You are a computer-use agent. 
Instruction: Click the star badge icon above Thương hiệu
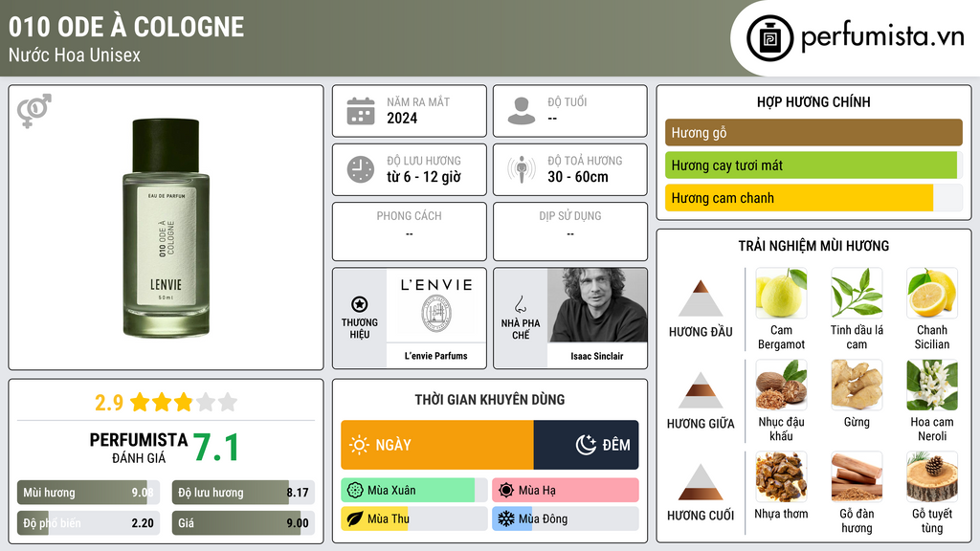click(x=360, y=304)
